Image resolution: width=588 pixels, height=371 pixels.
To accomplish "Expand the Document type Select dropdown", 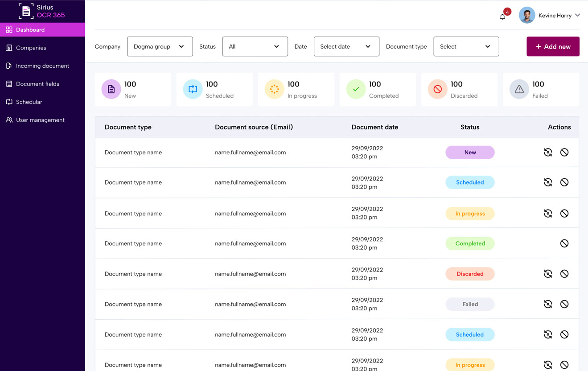I will (466, 46).
